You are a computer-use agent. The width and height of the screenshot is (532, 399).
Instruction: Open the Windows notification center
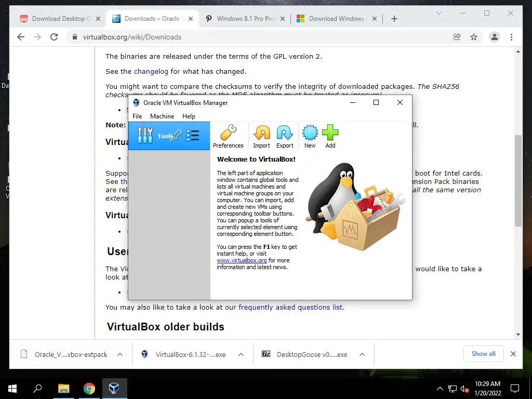(x=515, y=389)
